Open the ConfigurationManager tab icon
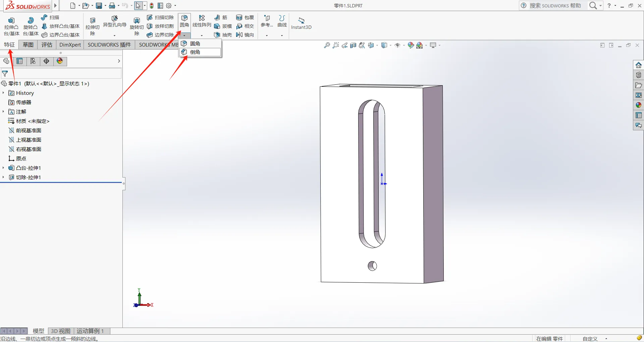The height and width of the screenshot is (342, 644). click(x=33, y=61)
